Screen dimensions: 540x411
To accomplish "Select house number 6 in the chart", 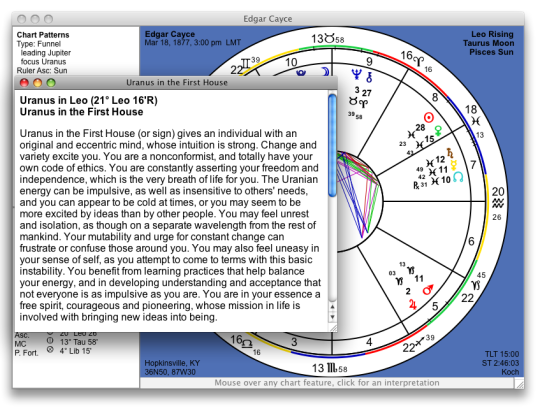I will (471, 242).
